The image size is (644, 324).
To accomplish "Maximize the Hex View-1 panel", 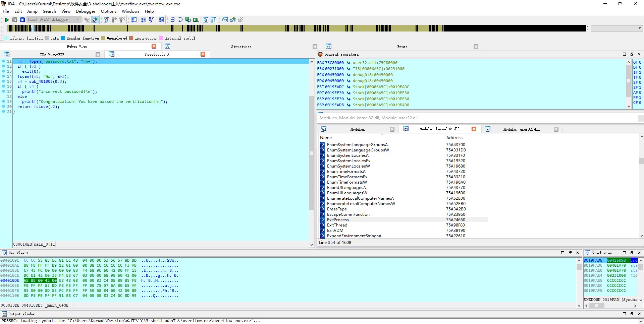I will click(562, 253).
